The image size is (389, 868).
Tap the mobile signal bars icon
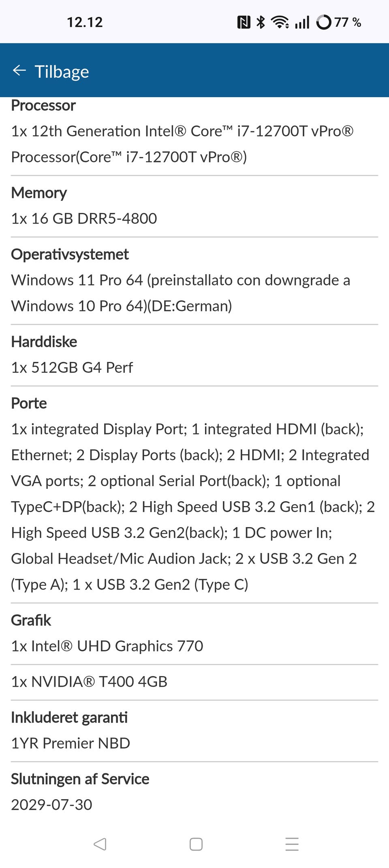(x=302, y=22)
